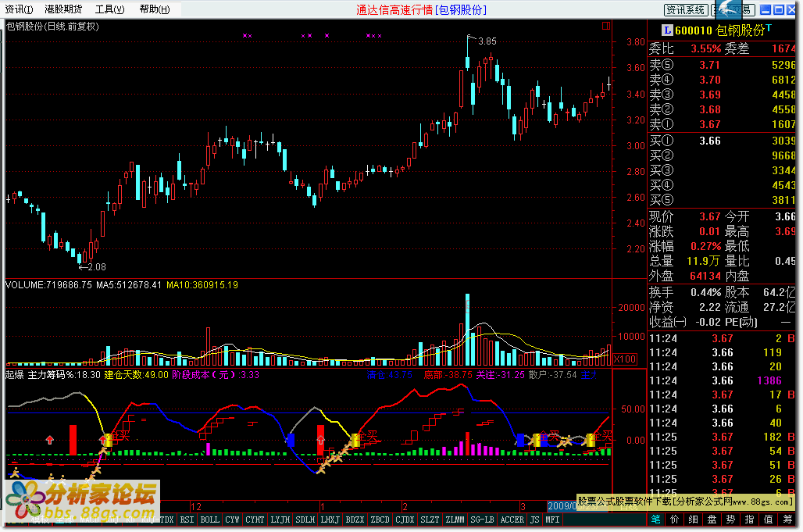Click the 买① 3.66 bid row
The width and height of the screenshot is (803, 532).
coord(722,141)
